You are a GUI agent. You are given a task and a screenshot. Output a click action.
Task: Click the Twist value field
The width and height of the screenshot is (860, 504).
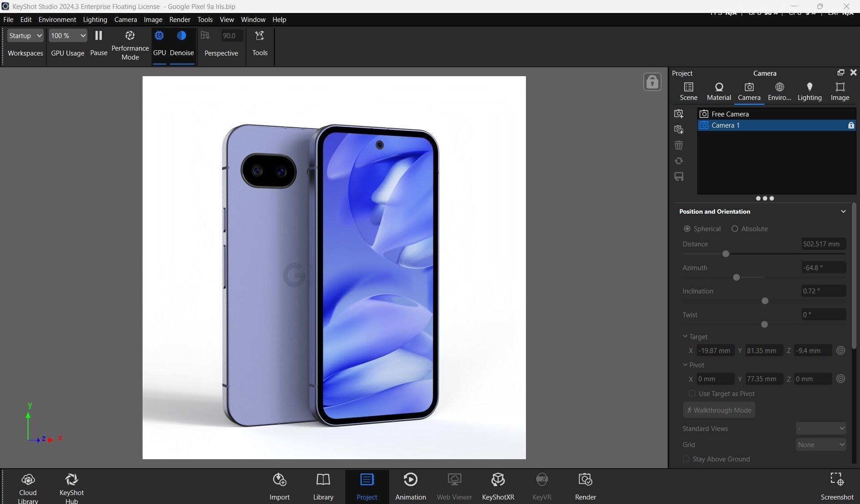coord(823,314)
